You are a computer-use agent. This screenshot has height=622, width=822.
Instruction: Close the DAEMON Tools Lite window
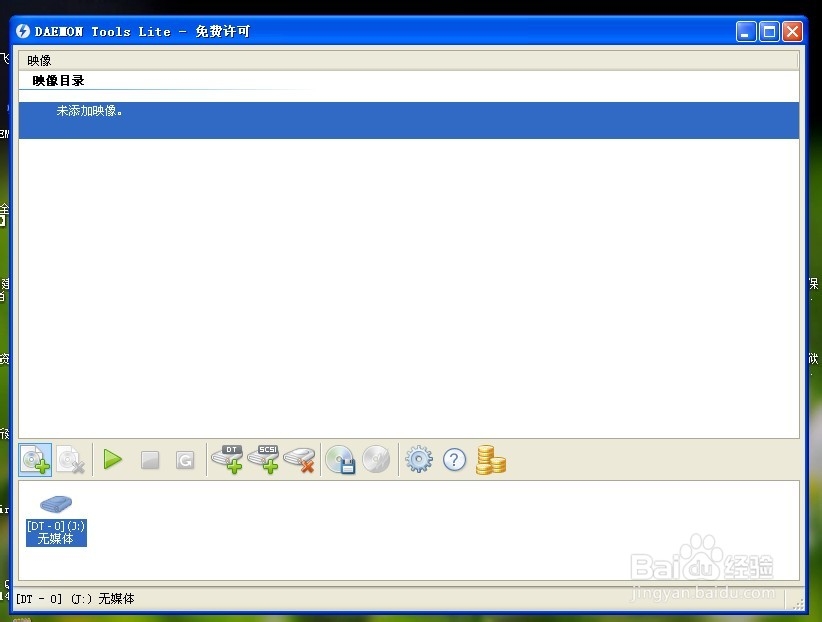[x=792, y=31]
